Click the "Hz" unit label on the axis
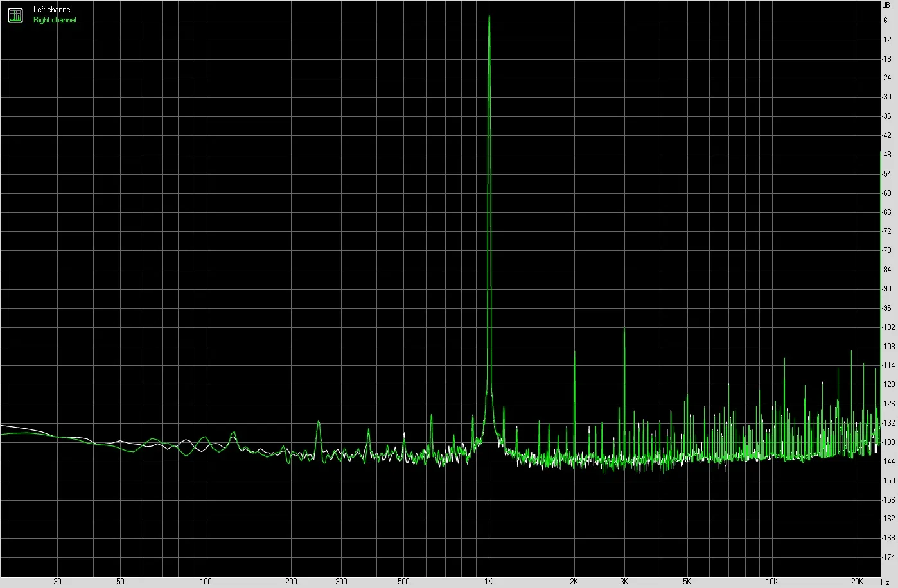Screen dimensions: 898x588 pyautogui.click(x=885, y=582)
